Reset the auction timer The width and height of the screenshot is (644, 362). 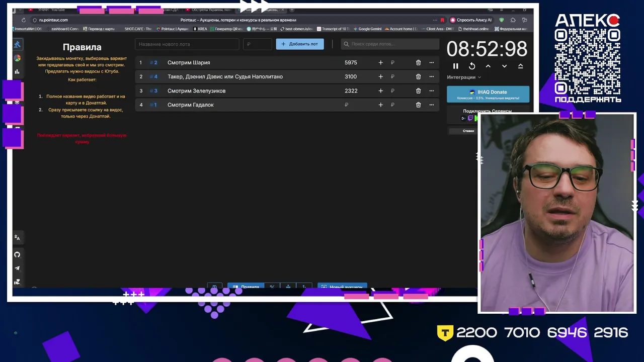472,66
